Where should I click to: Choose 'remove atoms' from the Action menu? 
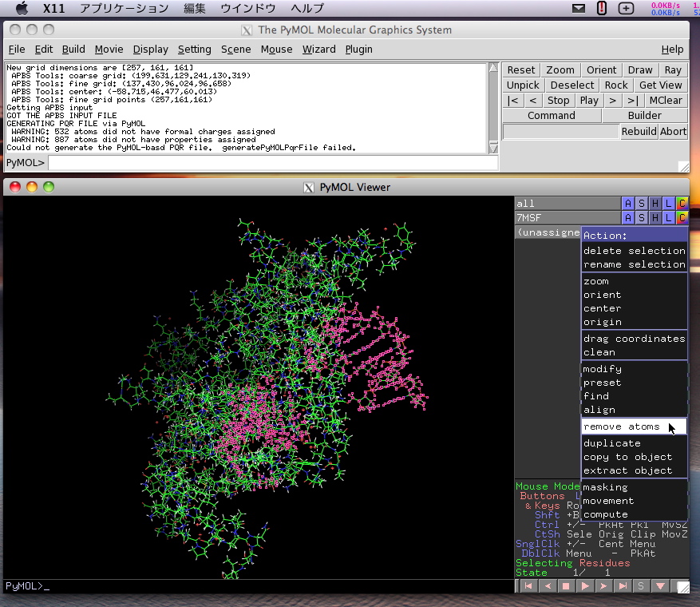pos(635,426)
